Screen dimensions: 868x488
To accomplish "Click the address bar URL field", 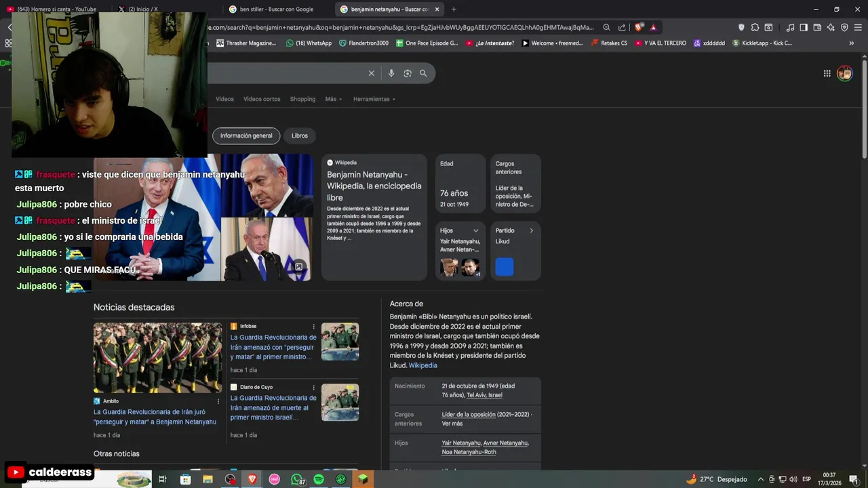I will click(x=400, y=28).
